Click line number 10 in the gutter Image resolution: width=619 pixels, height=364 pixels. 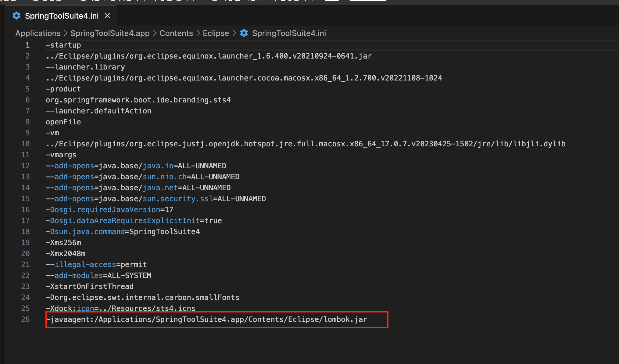point(26,144)
